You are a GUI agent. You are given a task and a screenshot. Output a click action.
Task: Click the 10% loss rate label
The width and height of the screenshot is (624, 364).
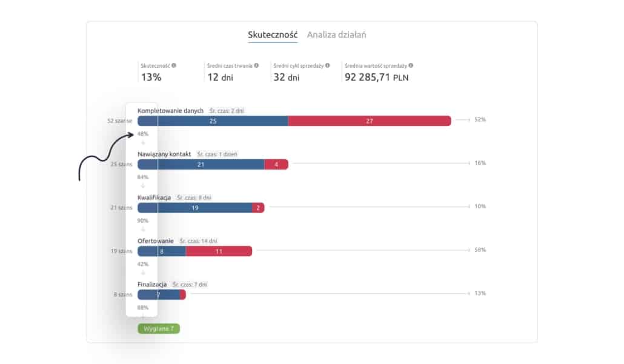point(480,206)
